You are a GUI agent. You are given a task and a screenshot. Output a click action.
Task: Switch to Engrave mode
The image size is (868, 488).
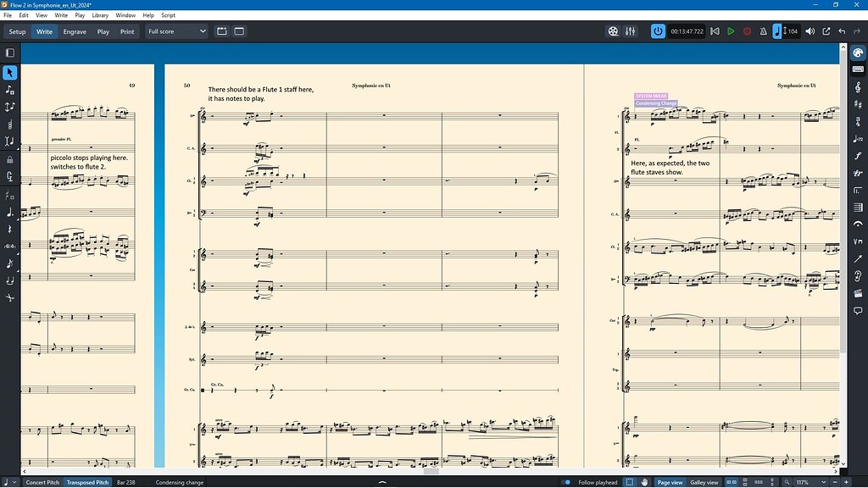coord(75,31)
